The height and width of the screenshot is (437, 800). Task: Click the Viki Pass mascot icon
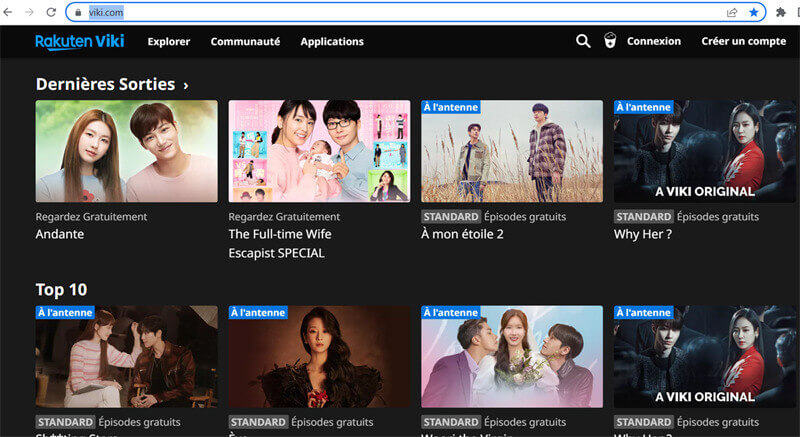pos(610,40)
